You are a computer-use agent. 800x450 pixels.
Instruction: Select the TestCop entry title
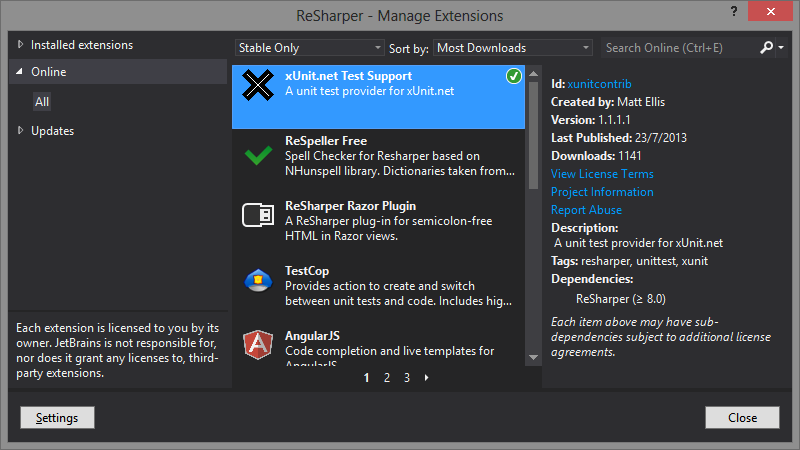[x=307, y=270]
